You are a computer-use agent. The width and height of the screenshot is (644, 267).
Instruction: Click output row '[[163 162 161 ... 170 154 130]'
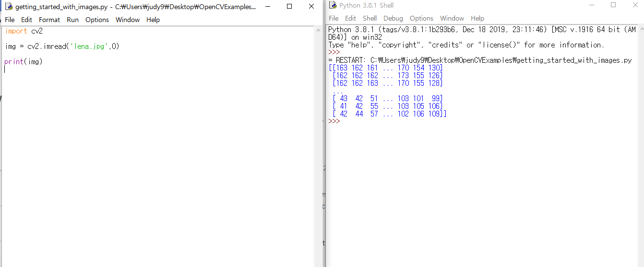385,68
